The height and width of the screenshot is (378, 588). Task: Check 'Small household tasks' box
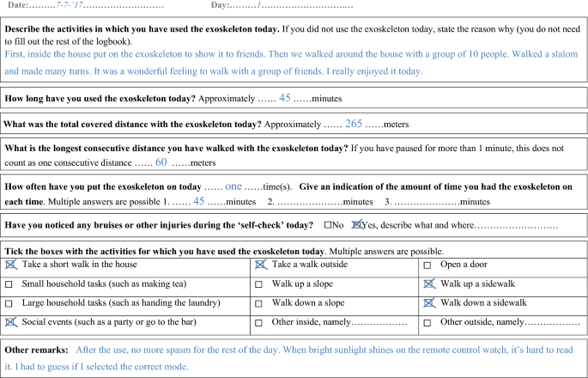click(9, 284)
